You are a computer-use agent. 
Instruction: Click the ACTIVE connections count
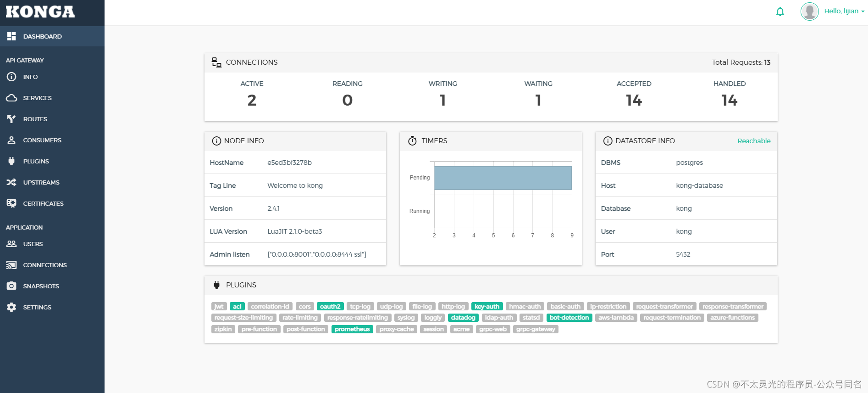(x=252, y=100)
